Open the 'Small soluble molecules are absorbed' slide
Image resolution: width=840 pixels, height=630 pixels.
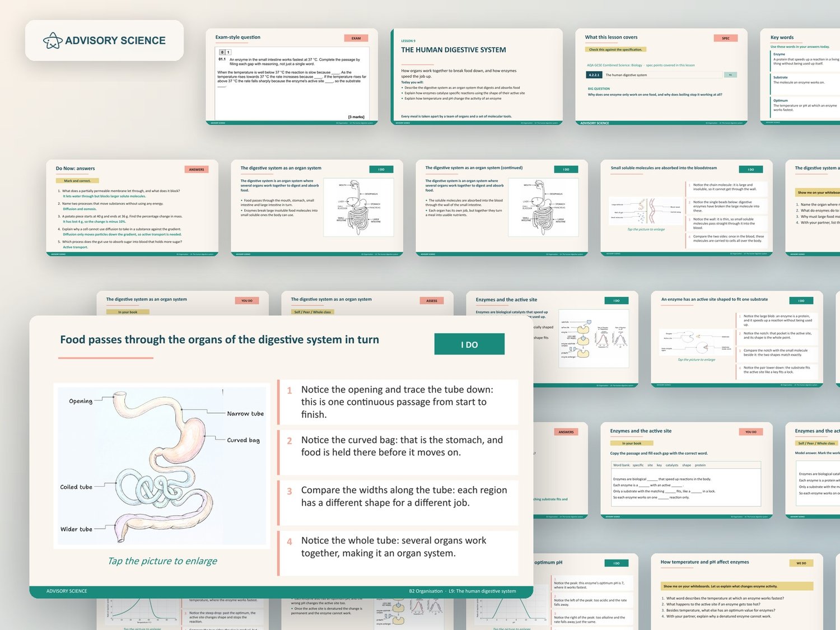click(687, 208)
